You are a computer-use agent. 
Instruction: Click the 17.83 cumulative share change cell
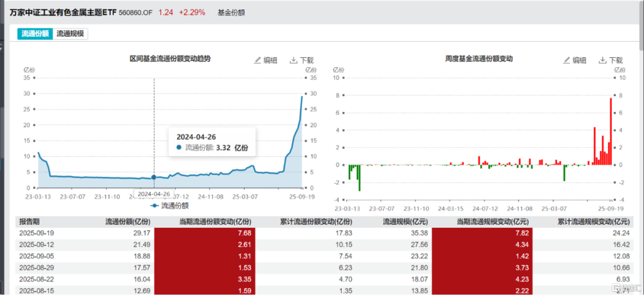[344, 233]
